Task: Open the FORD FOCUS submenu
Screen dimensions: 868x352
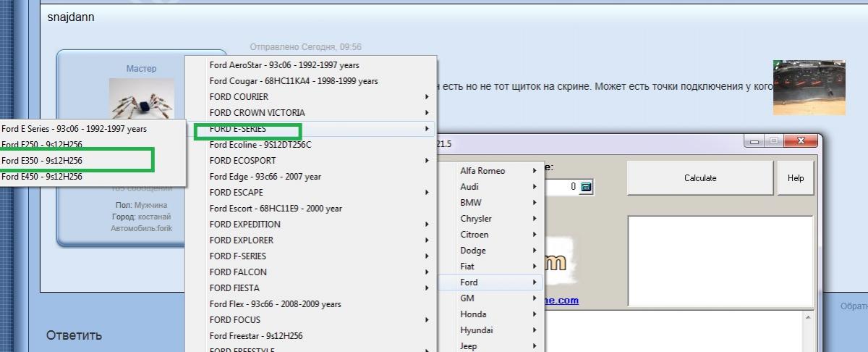Action: (x=311, y=320)
